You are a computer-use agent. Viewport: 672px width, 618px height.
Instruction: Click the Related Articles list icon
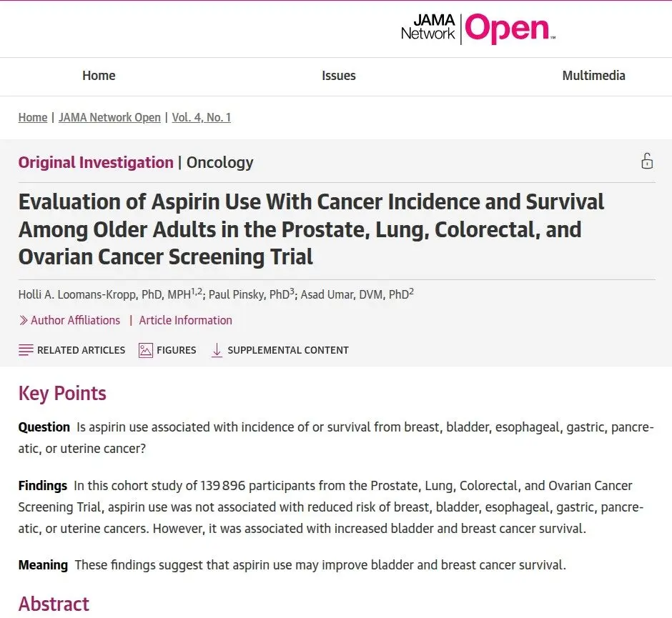26,350
